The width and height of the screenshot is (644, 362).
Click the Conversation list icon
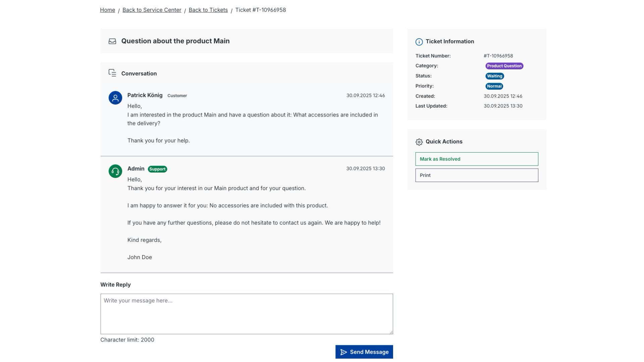click(x=112, y=73)
